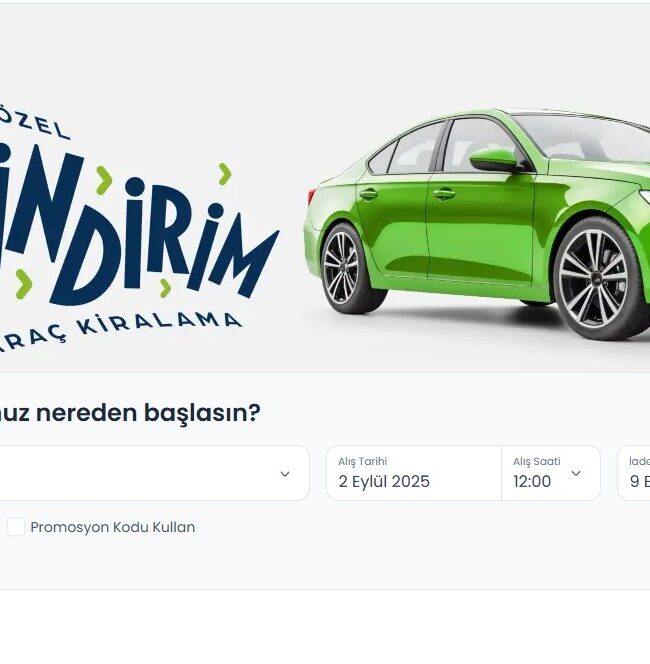
Task: Click the large İNDİRİM campaign text
Action: pos(136,224)
